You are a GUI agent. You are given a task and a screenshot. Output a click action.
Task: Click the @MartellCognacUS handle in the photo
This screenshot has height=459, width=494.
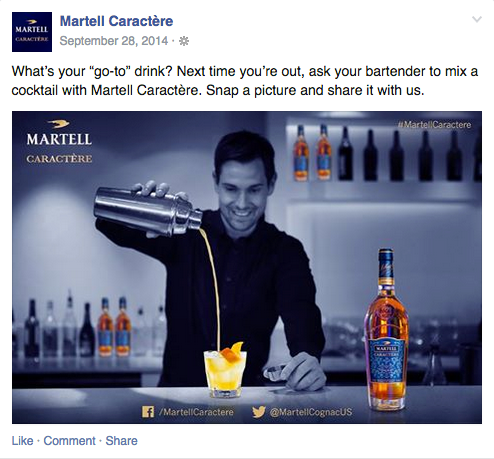click(x=310, y=412)
